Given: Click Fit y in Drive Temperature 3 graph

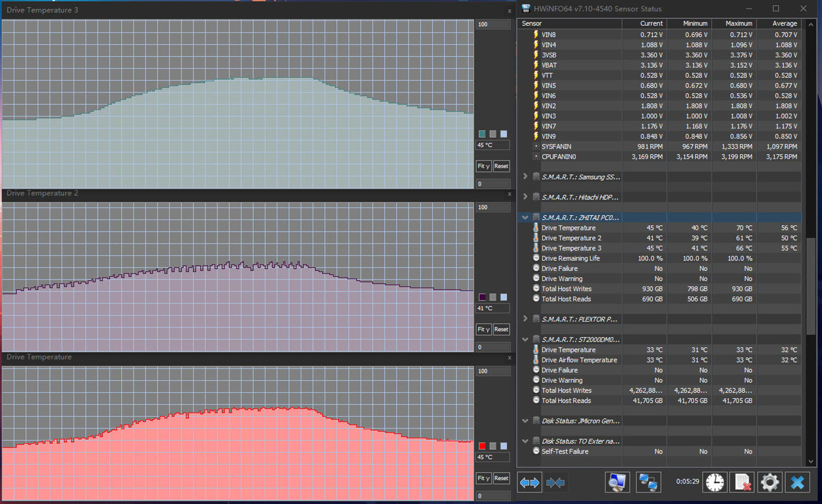Looking at the screenshot, I should point(483,166).
